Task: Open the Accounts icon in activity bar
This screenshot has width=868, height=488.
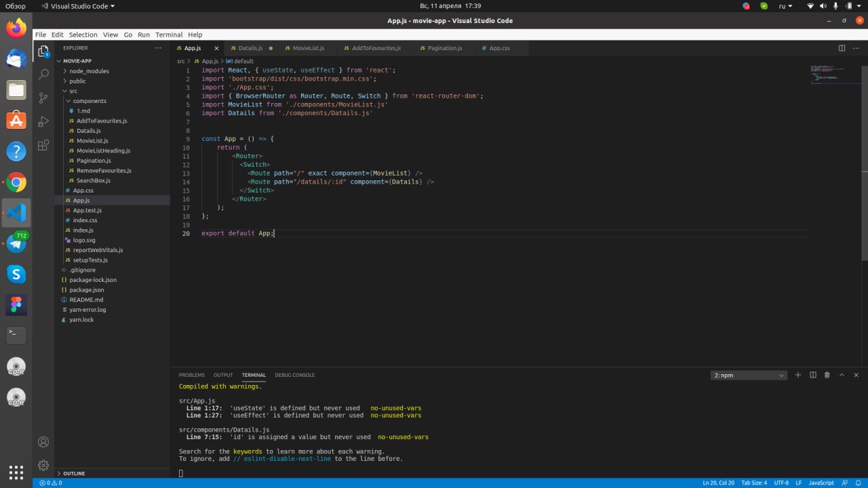Action: point(43,442)
